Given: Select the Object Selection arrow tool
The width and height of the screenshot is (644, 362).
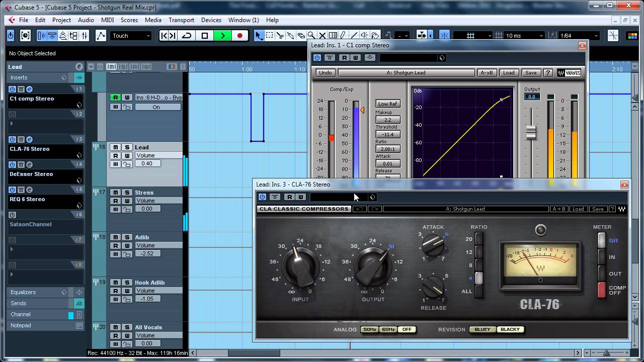Looking at the screenshot, I should pyautogui.click(x=259, y=36).
